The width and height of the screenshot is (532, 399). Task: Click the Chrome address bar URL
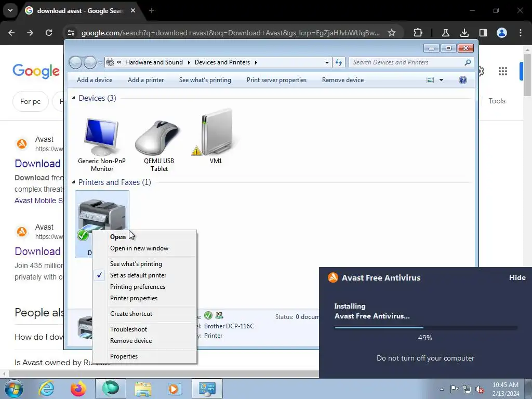coord(230,33)
